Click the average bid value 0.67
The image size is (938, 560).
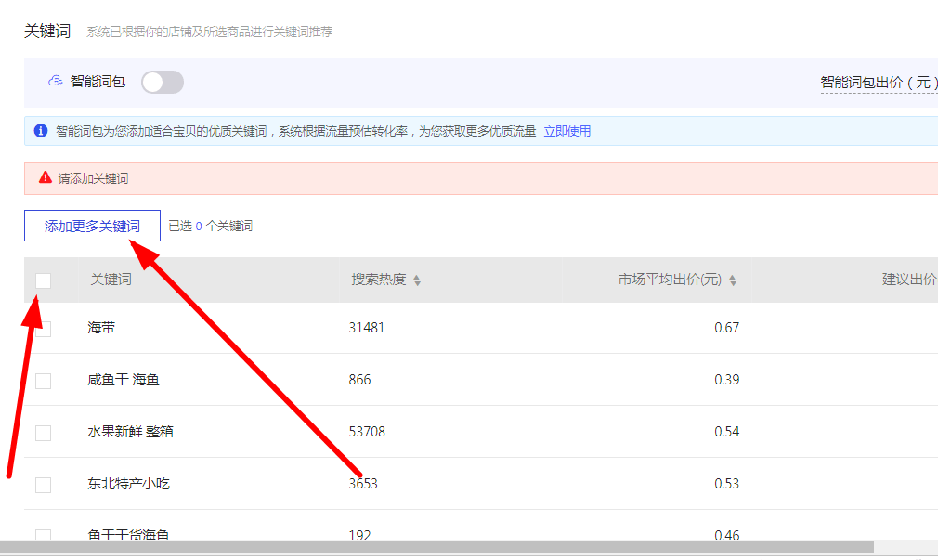[x=727, y=328]
